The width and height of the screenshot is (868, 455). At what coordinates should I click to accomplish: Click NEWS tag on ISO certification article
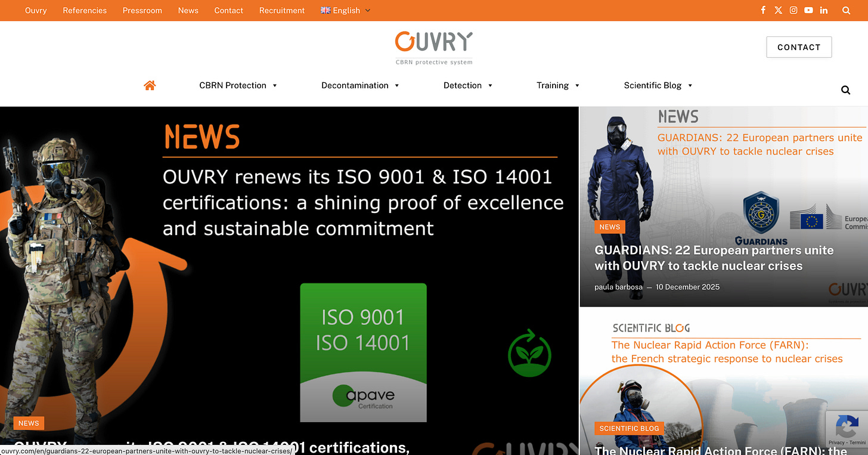point(29,423)
